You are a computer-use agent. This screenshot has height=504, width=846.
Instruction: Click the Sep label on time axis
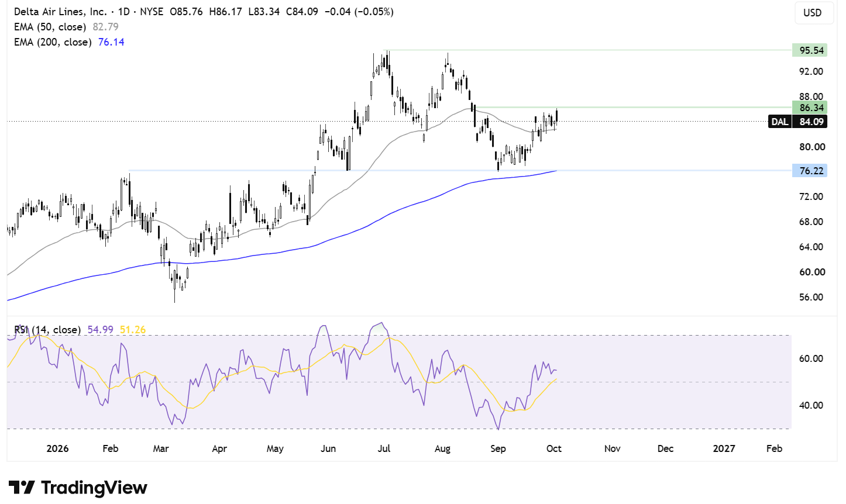pos(498,448)
